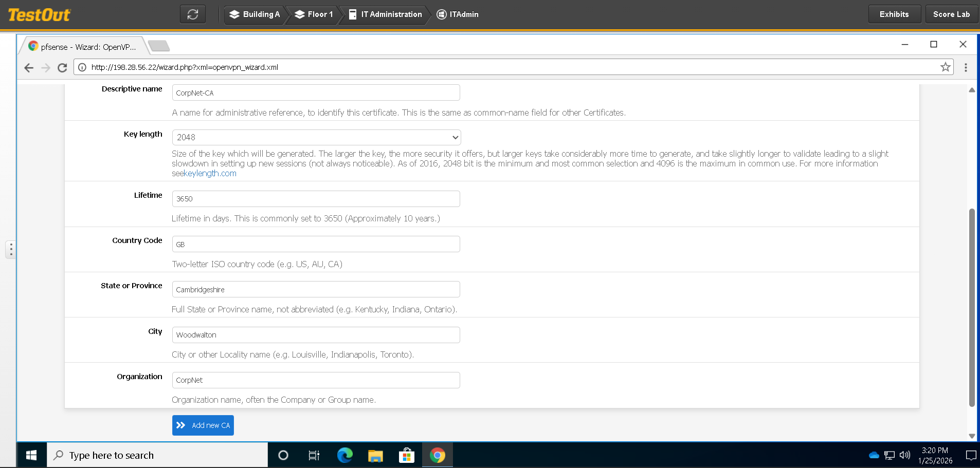Open the Floor 1 navigation item

[314, 14]
